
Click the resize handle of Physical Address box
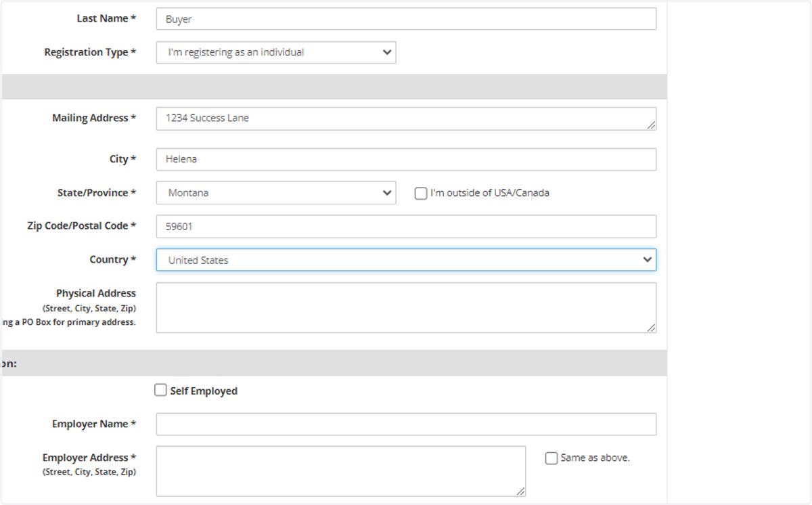(651, 328)
